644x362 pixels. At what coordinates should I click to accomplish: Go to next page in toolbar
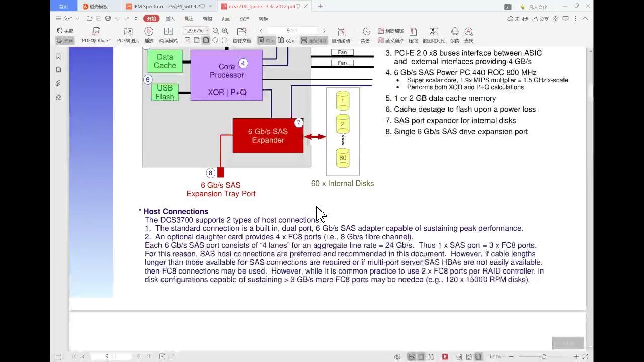324,31
